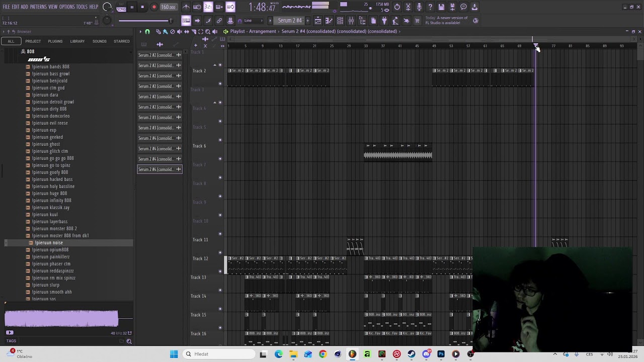The width and height of the screenshot is (644, 362).
Task: Open the Serum 2 #4 pattern selector
Action: tap(290, 21)
